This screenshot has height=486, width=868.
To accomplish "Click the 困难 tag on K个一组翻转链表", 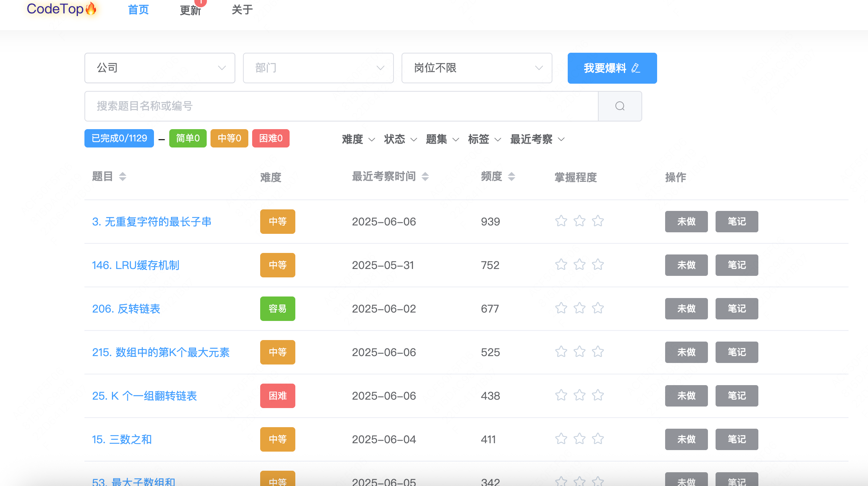I will pyautogui.click(x=278, y=396).
